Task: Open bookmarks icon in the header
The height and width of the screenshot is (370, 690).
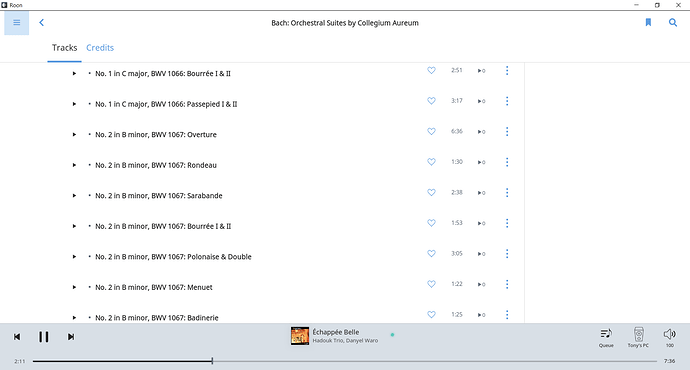Action: click(648, 22)
